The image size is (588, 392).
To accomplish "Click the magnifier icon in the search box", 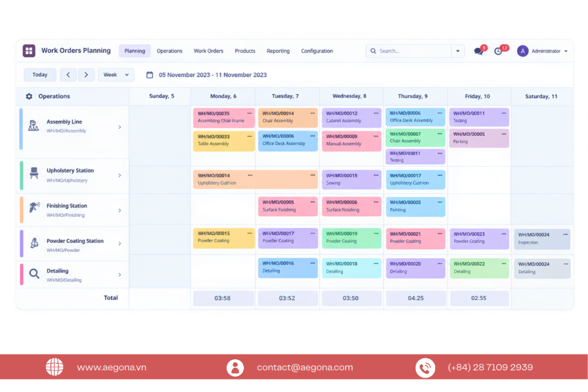I will pyautogui.click(x=373, y=51).
